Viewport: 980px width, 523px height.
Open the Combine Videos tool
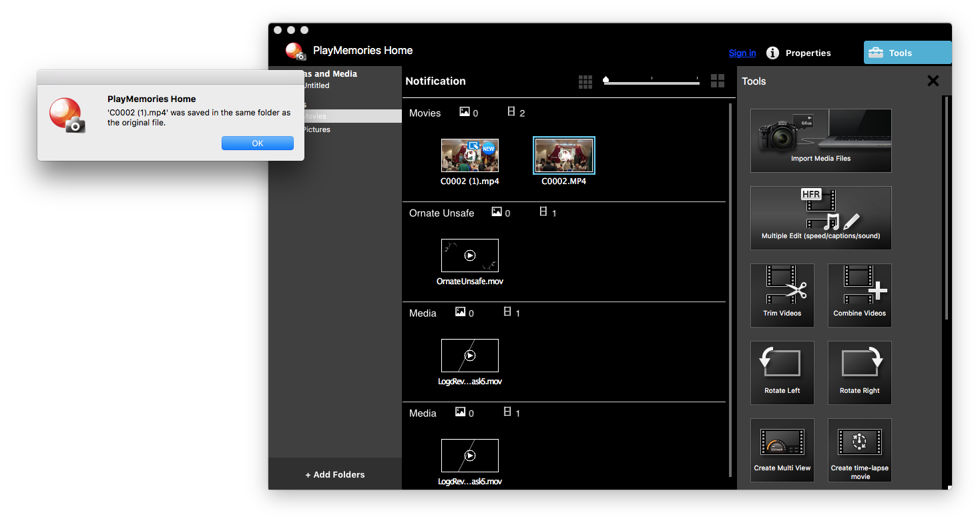click(x=860, y=296)
